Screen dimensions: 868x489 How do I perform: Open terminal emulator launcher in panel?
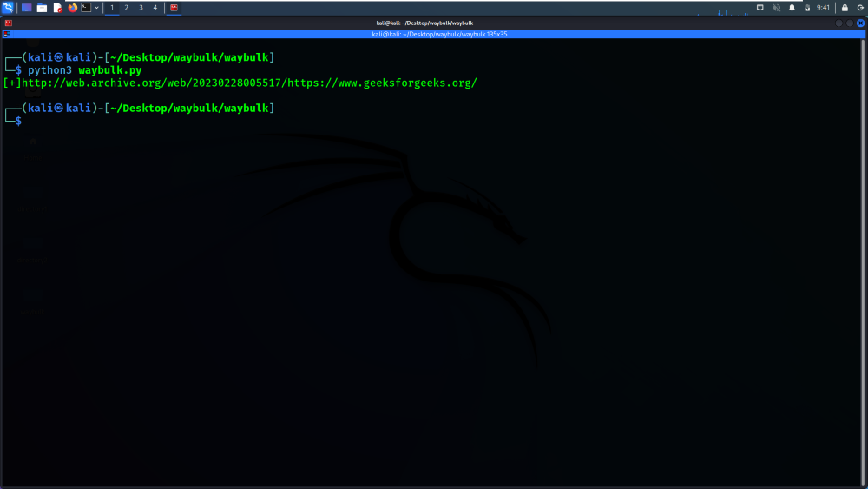click(x=86, y=8)
